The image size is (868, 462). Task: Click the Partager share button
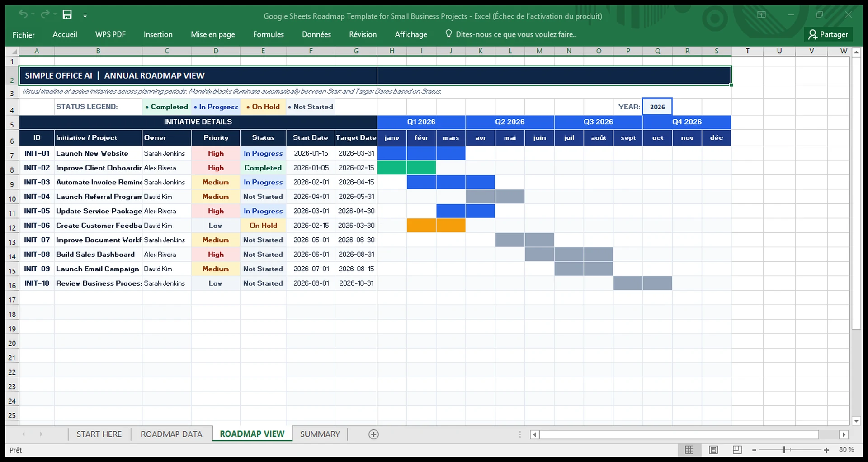point(828,34)
